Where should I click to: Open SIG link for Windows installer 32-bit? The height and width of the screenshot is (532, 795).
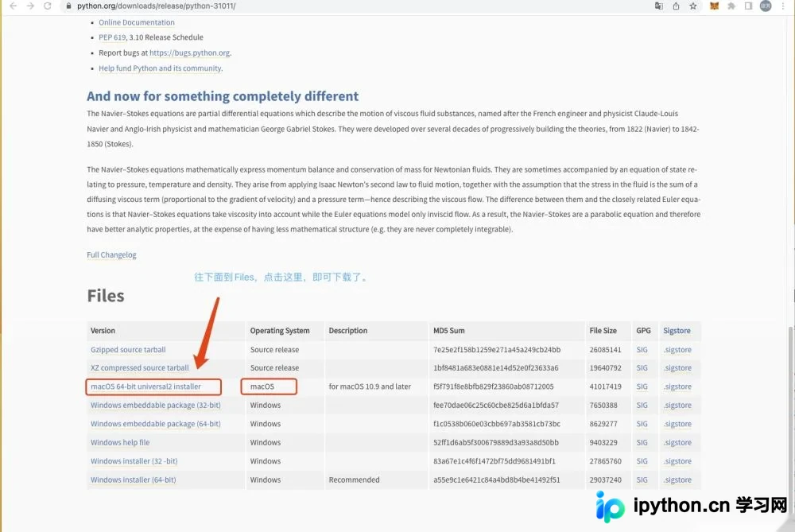[x=642, y=461]
